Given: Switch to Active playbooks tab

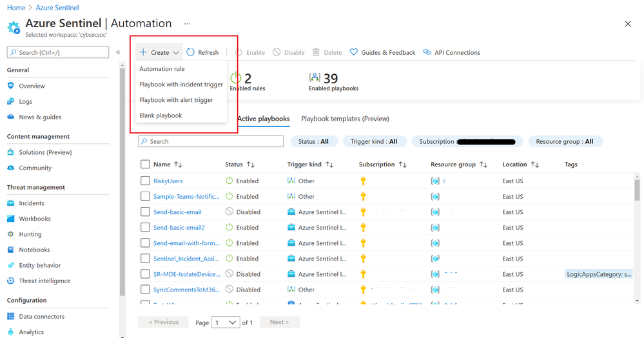Looking at the screenshot, I should [x=264, y=119].
